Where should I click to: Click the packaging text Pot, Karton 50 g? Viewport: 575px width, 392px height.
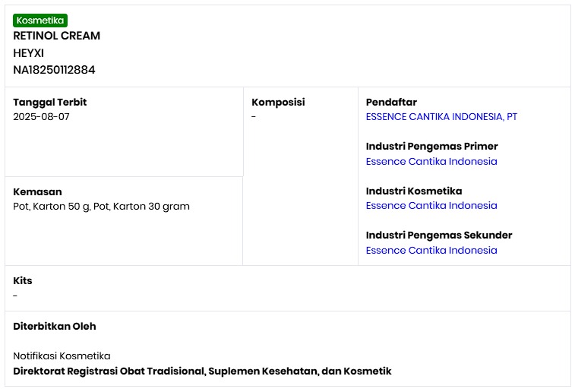(x=52, y=207)
